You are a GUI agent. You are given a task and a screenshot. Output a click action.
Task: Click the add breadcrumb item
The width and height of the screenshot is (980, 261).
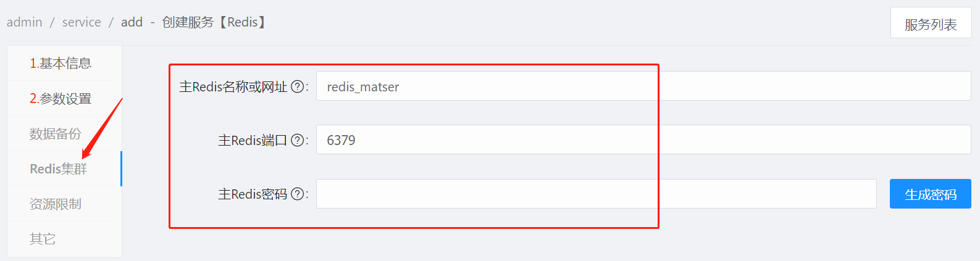[132, 22]
